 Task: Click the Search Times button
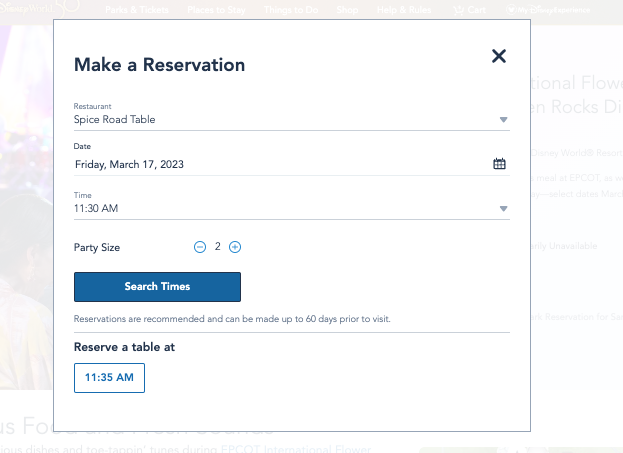157,287
